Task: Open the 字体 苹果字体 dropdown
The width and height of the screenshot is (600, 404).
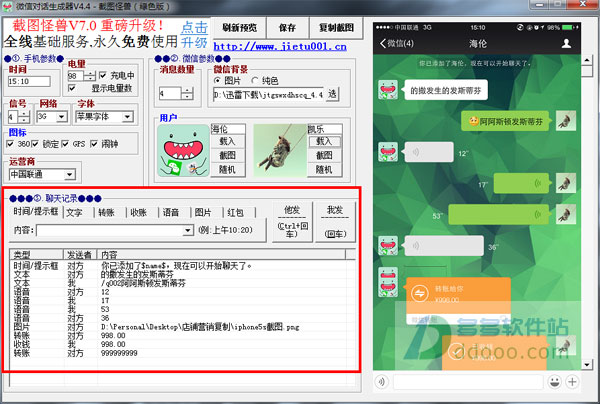Action: click(x=128, y=117)
